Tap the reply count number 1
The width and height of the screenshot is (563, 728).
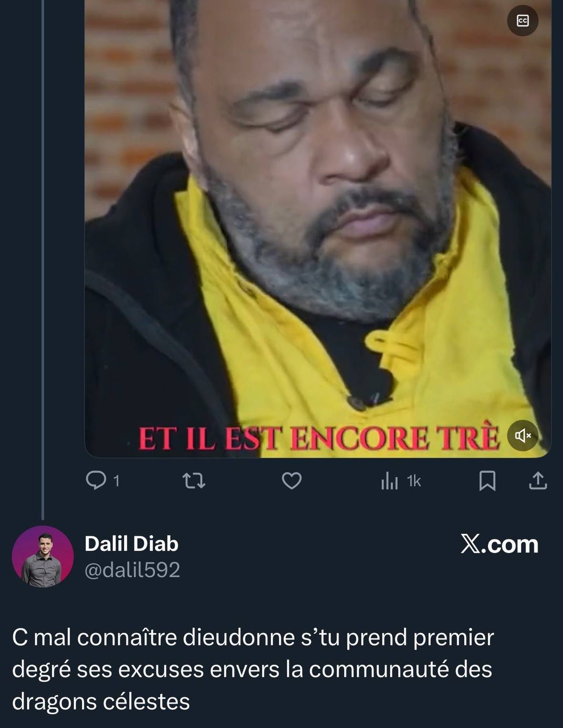(x=116, y=481)
